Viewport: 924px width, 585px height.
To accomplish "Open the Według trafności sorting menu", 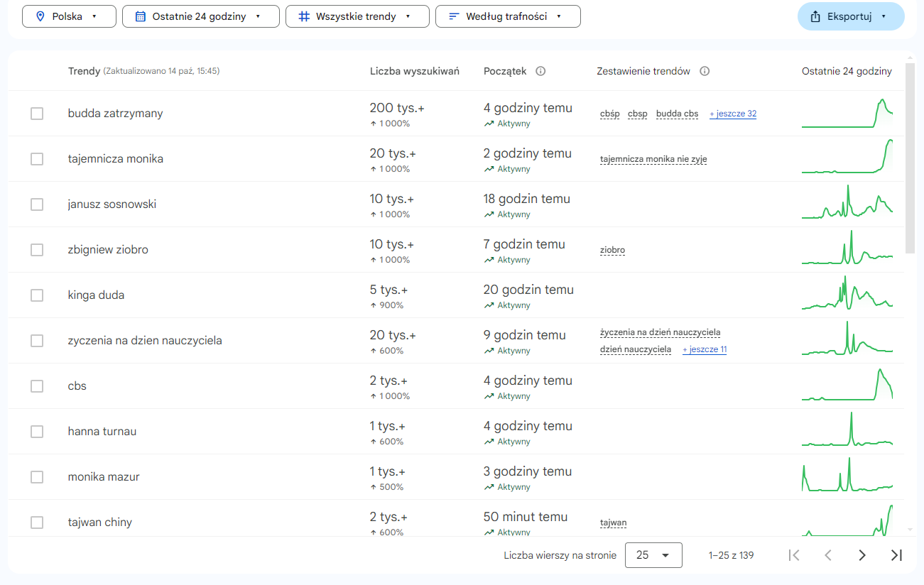I will [x=508, y=16].
